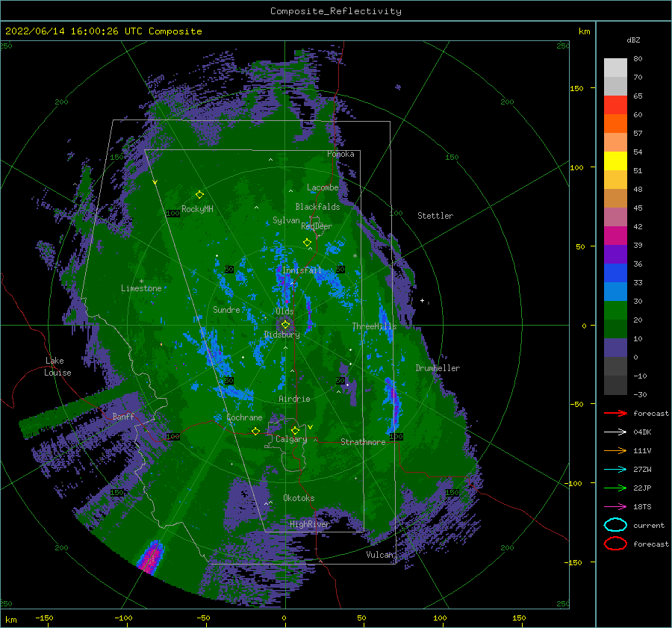The height and width of the screenshot is (628, 672).
Task: Select the Stettler label
Action: (435, 216)
